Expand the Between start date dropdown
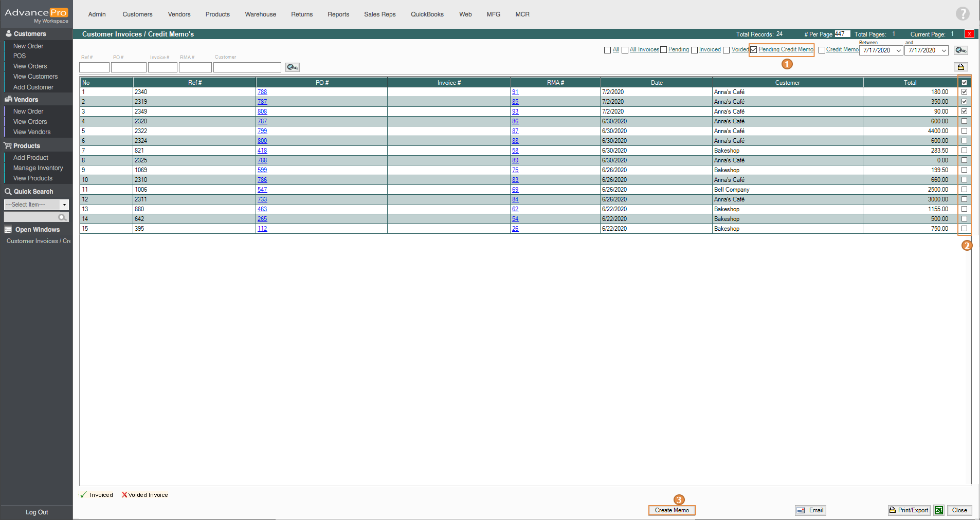The height and width of the screenshot is (520, 980). 898,50
